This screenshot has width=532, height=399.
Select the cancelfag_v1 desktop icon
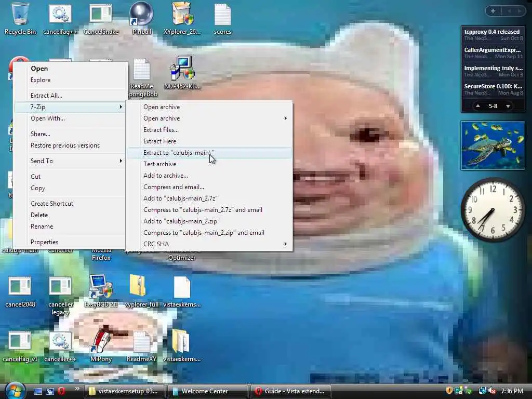(20, 347)
